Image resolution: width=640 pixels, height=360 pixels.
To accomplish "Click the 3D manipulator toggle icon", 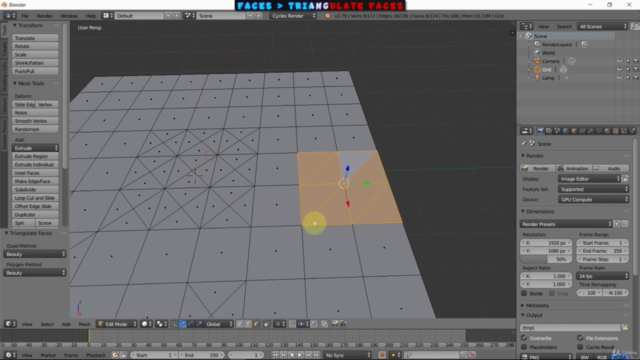I will point(174,324).
